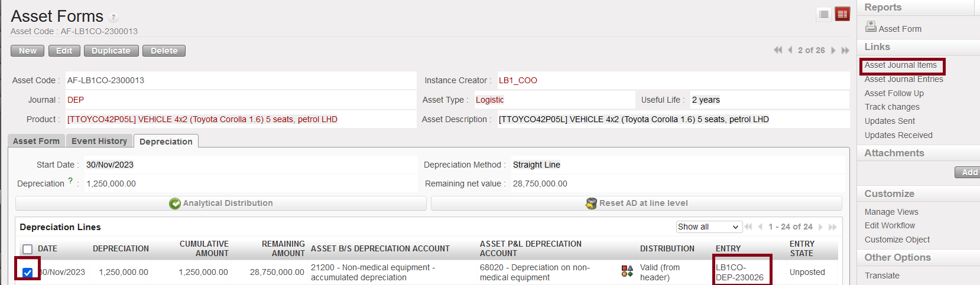Click the Useful Life value 2 years
Image resolution: width=980 pixels, height=285 pixels.
706,100
